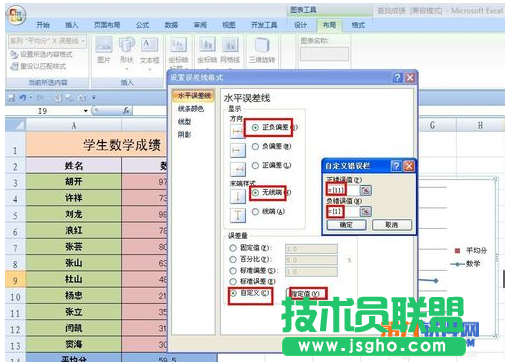Select row 5 header
Viewport: 509px width, 362px height.
(15, 215)
